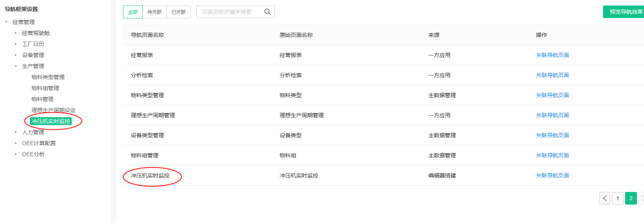This screenshot has height=223, width=644.
Task: Click 关联导航页面 link for 冲压机实时监控 row
Action: coord(552,175)
